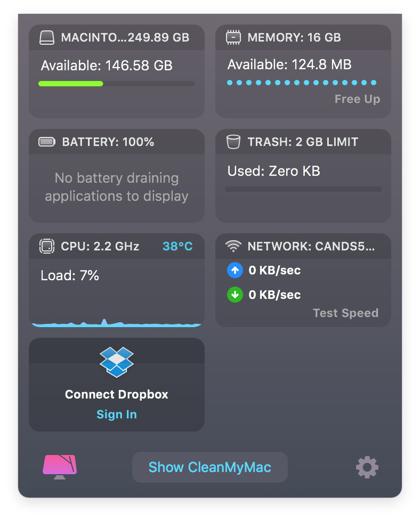This screenshot has width=420, height=520.
Task: Click the CPU processor icon
Action: point(47,246)
